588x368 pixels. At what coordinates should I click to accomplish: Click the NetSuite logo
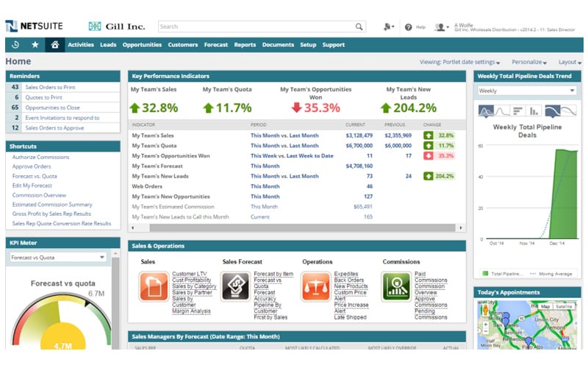[34, 26]
